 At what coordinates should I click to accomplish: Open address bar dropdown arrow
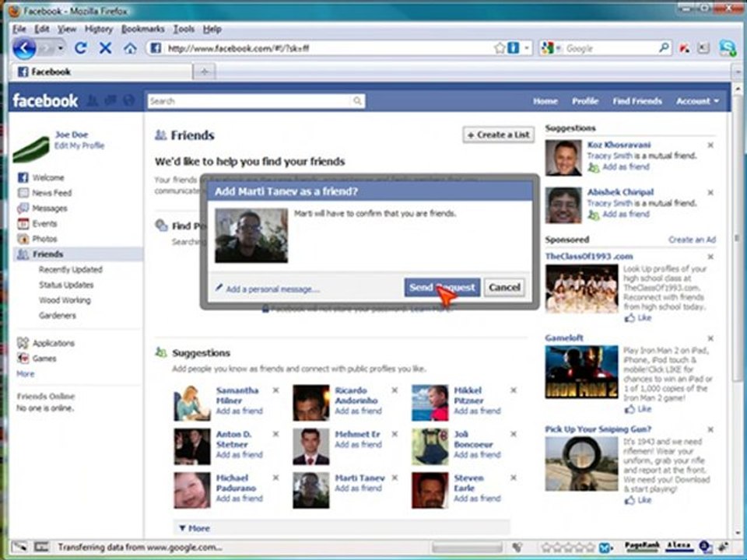click(x=527, y=48)
